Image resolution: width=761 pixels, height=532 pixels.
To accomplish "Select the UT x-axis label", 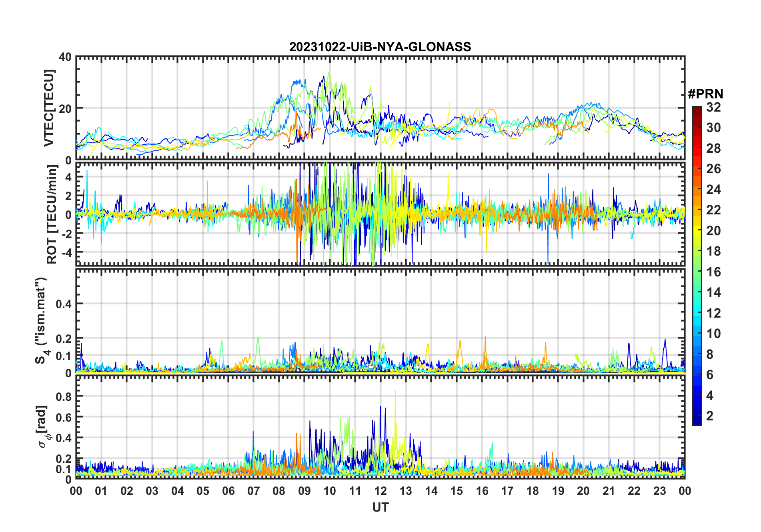I will tap(380, 507).
